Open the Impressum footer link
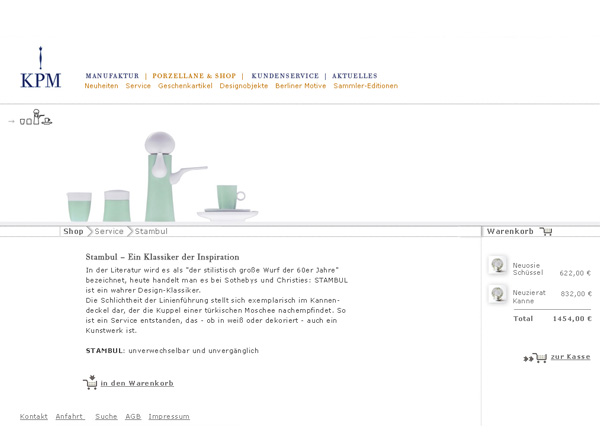The height and width of the screenshot is (443, 600). coord(169,416)
